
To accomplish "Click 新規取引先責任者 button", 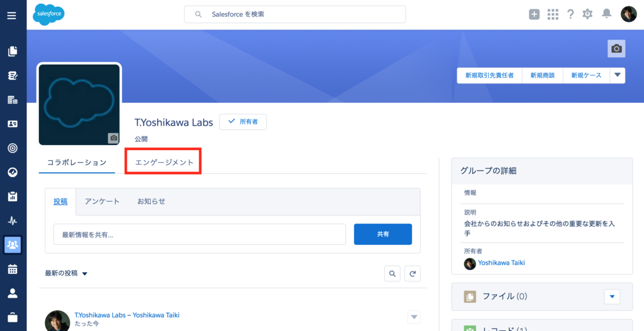I will tap(489, 75).
